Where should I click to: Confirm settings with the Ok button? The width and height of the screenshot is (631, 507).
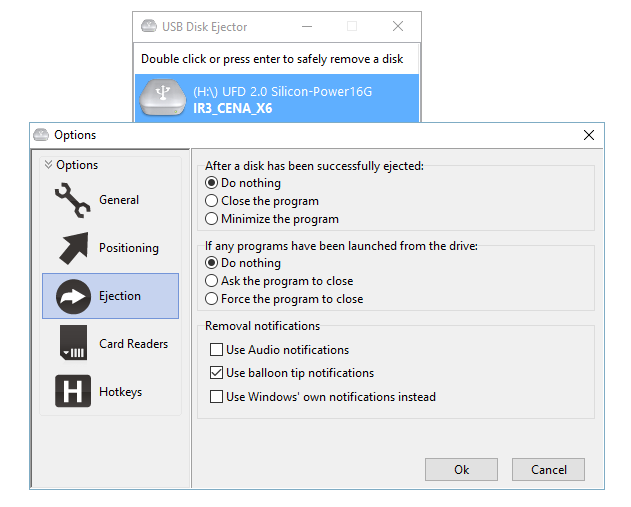[x=461, y=470]
